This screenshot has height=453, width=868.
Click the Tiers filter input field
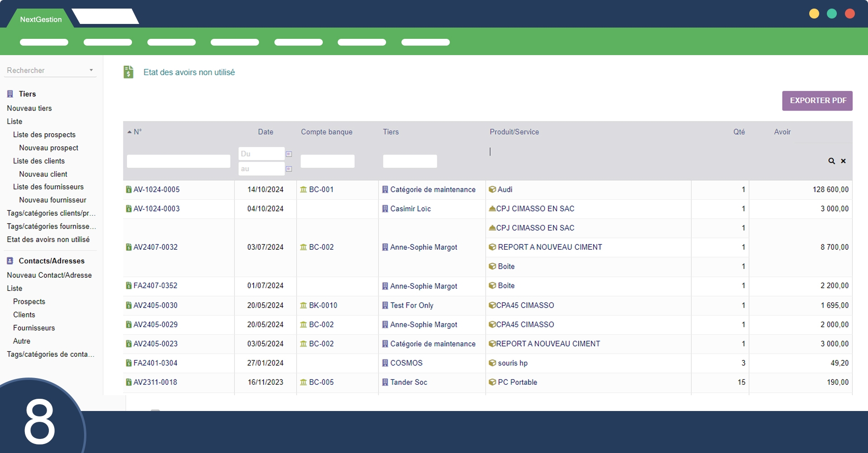pos(410,161)
